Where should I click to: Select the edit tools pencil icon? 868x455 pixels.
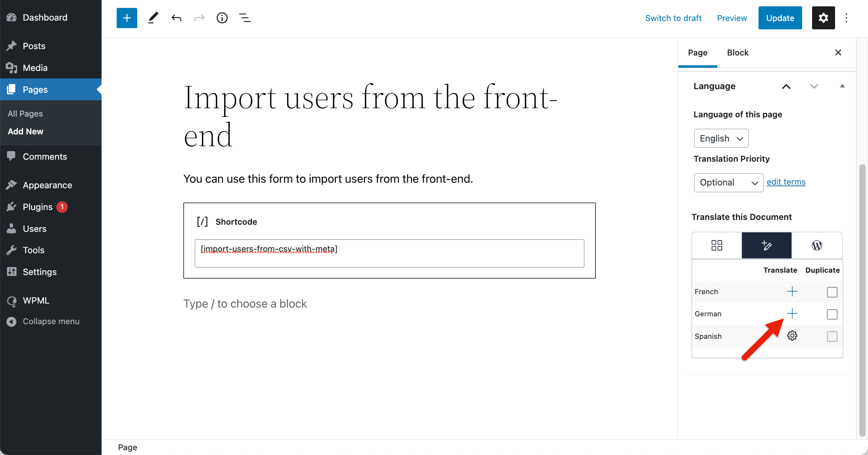pyautogui.click(x=153, y=18)
